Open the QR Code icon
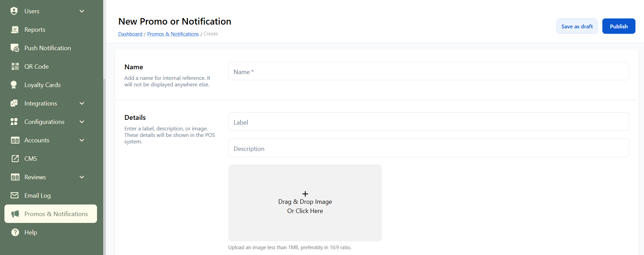The image size is (644, 255). pos(15,67)
